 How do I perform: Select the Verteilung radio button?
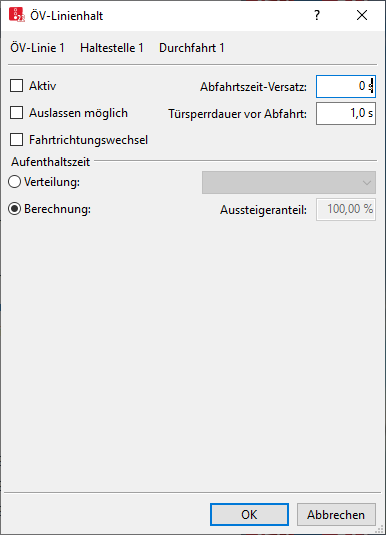pyautogui.click(x=15, y=182)
